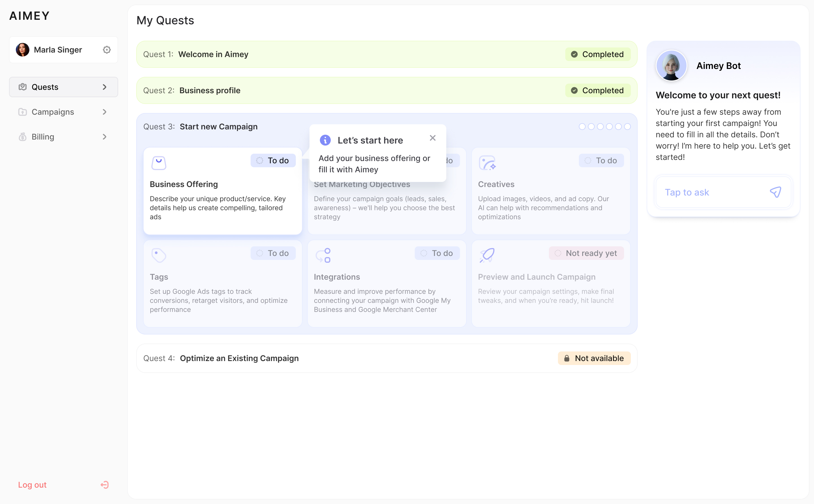Click the last progress circle of Quest 3
The height and width of the screenshot is (504, 814).
[627, 127]
